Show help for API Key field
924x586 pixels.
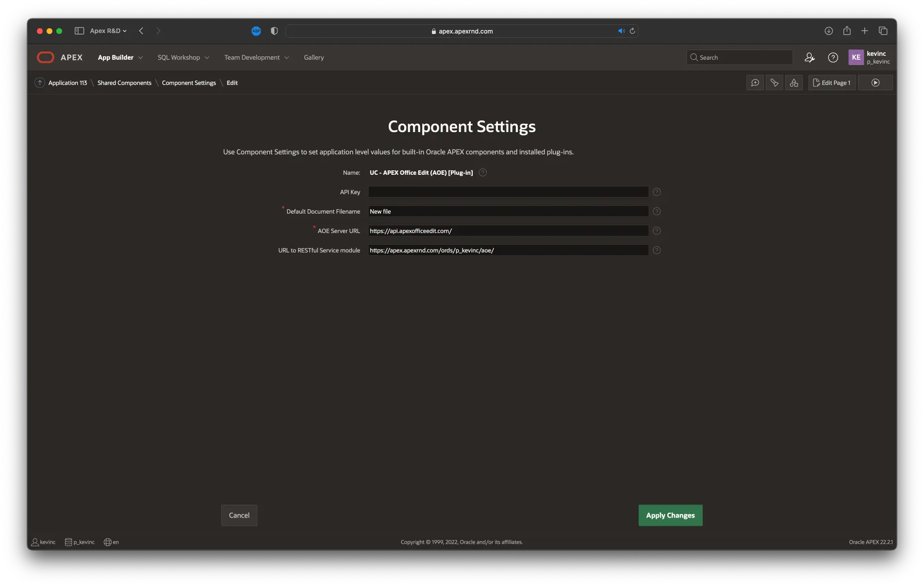pyautogui.click(x=657, y=192)
